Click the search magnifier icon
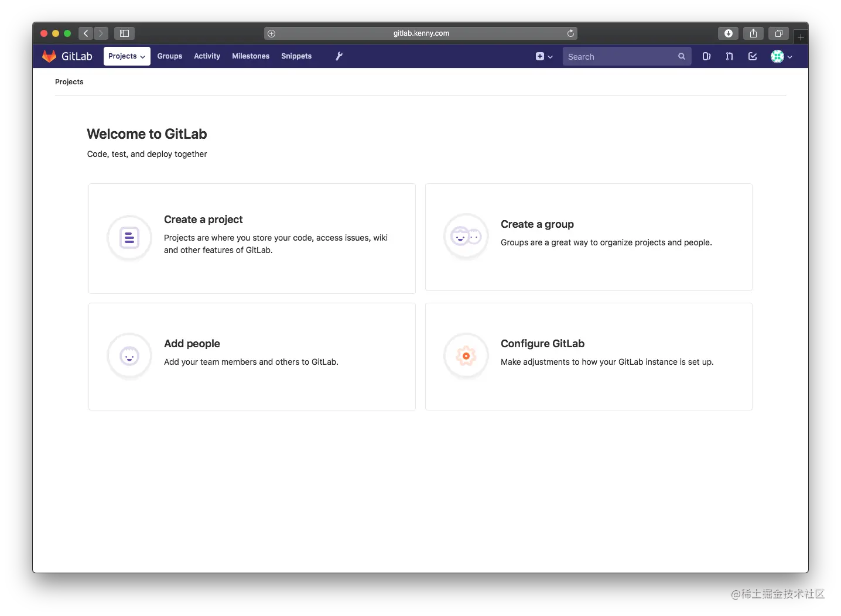The image size is (841, 616). (682, 57)
